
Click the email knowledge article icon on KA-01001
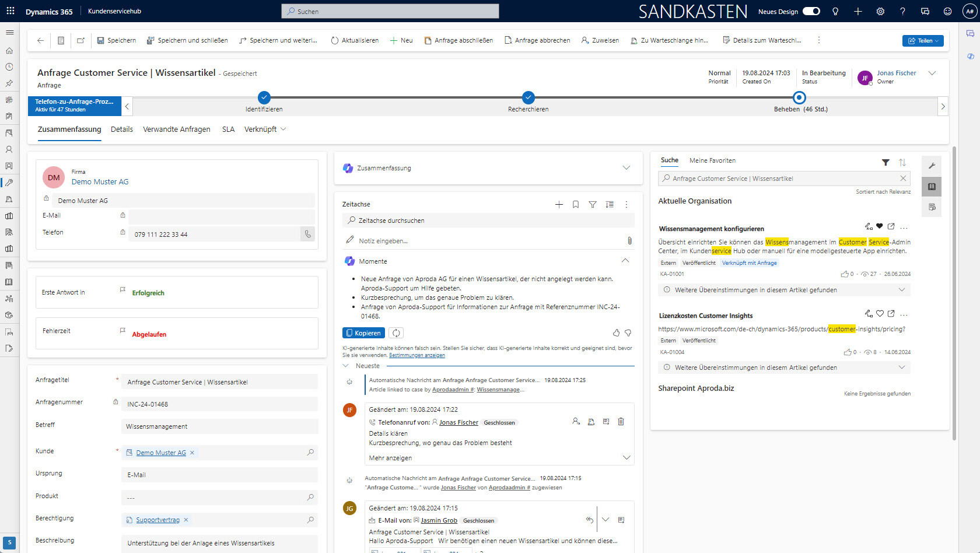pyautogui.click(x=867, y=226)
